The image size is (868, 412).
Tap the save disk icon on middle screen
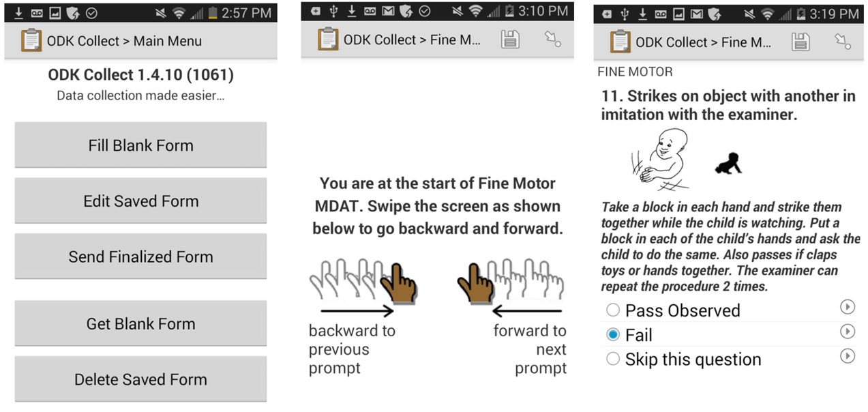[x=510, y=40]
